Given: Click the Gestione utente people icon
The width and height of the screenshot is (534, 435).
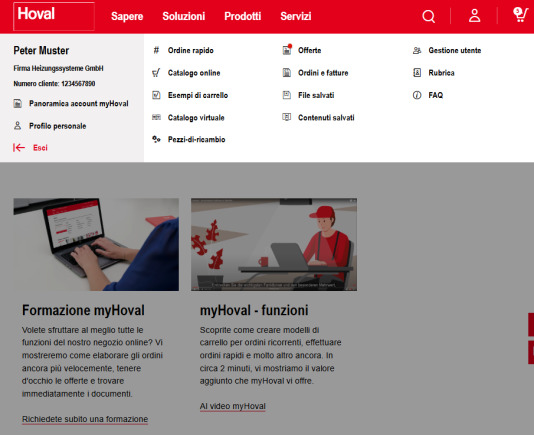Looking at the screenshot, I should pyautogui.click(x=417, y=50).
